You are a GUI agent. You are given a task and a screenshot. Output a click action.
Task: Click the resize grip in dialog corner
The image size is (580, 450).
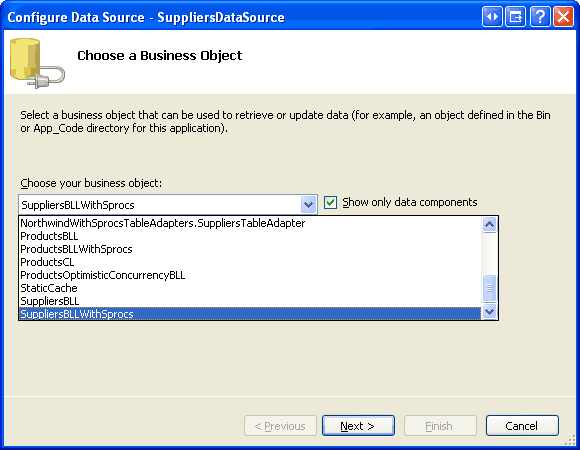click(x=570, y=440)
